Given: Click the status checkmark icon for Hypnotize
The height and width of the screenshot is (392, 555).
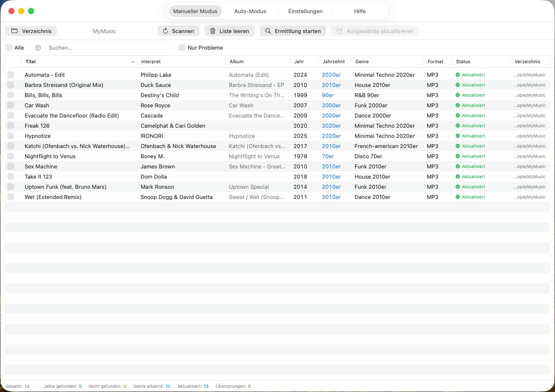Looking at the screenshot, I should pyautogui.click(x=457, y=136).
